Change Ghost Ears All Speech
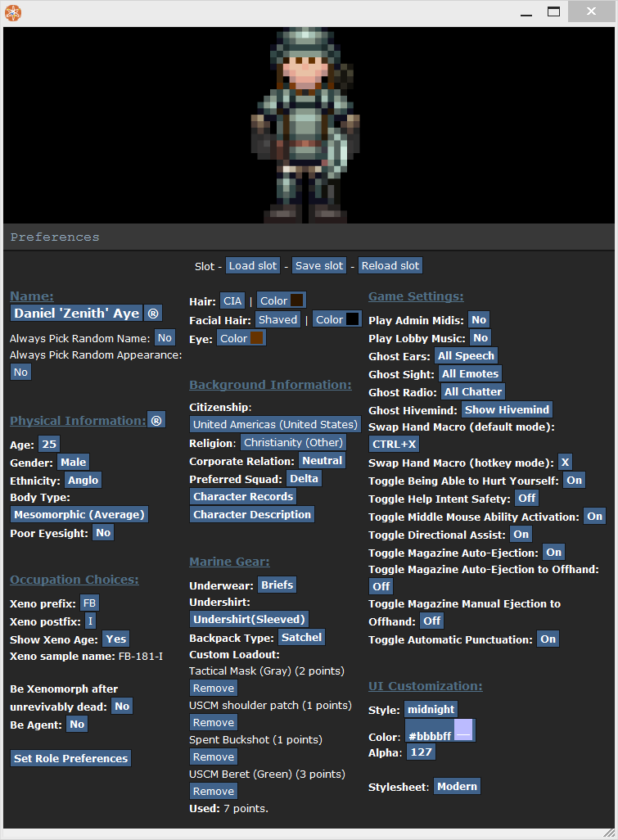Image resolution: width=618 pixels, height=840 pixels. (x=466, y=355)
